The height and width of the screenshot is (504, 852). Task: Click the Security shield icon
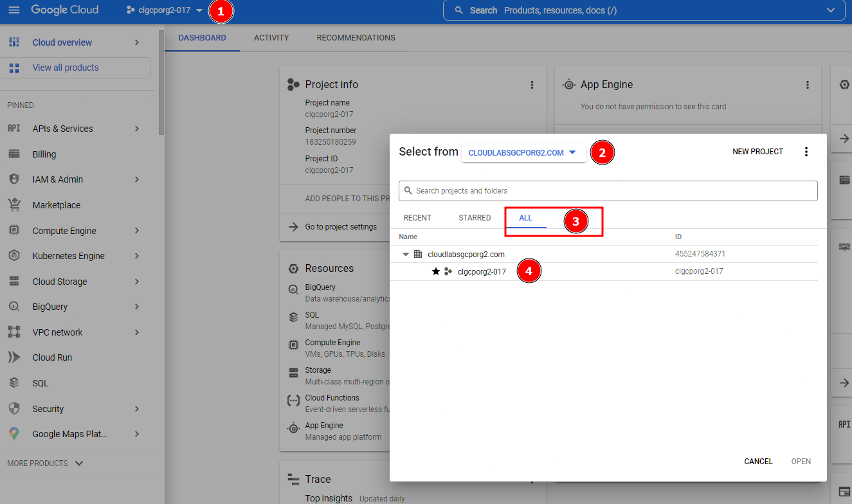(x=14, y=409)
